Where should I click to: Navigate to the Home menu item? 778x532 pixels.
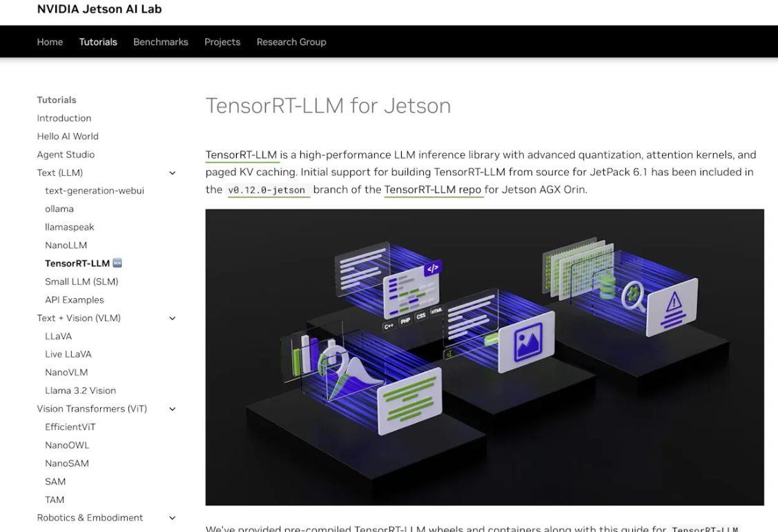click(x=49, y=41)
